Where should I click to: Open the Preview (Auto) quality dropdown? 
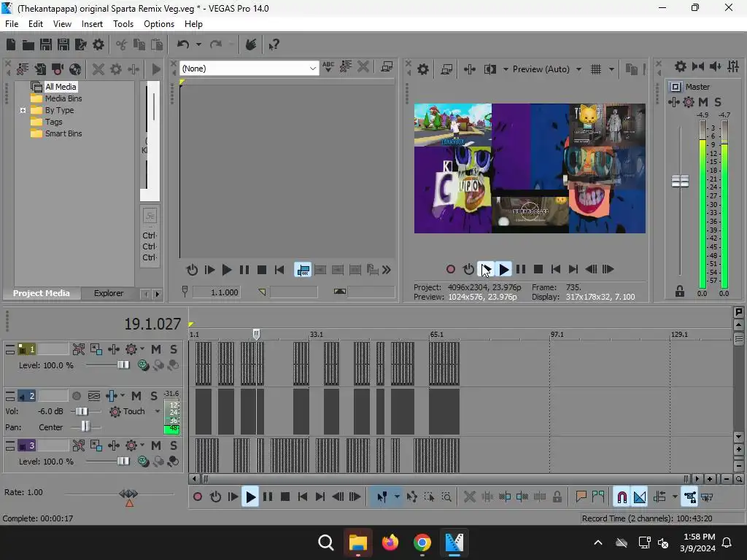click(578, 69)
